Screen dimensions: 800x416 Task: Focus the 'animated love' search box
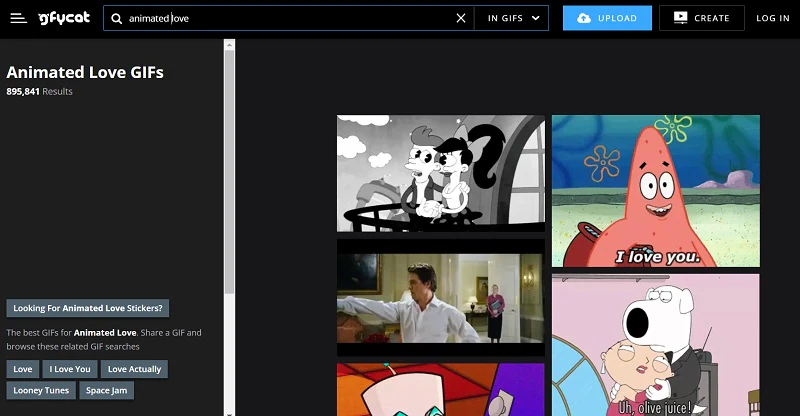click(288, 18)
